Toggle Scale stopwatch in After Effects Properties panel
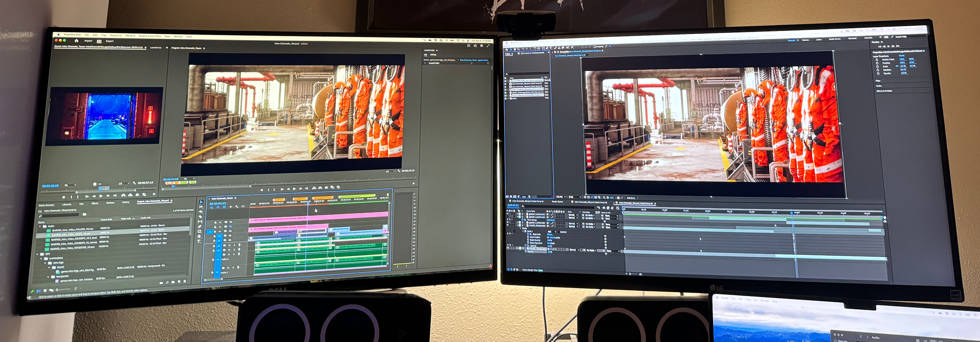The width and height of the screenshot is (980, 342). [x=877, y=67]
